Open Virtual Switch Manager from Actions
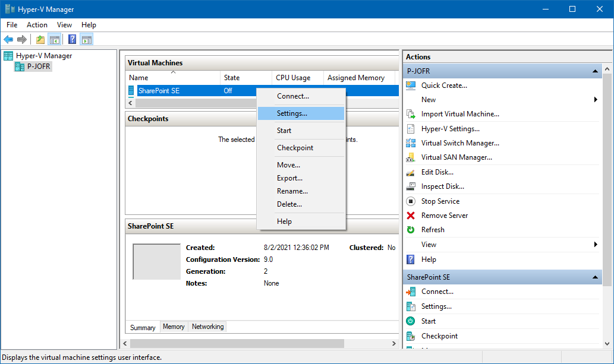Image resolution: width=614 pixels, height=364 pixels. point(459,143)
